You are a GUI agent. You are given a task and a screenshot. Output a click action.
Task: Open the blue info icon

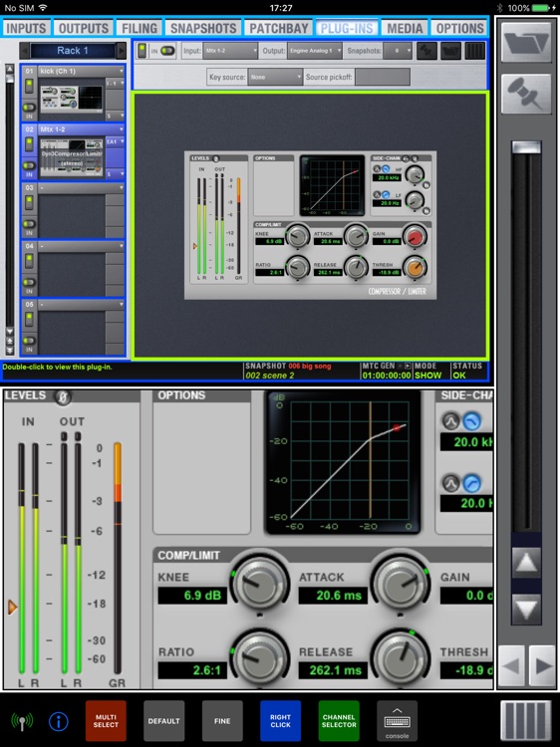point(59,721)
